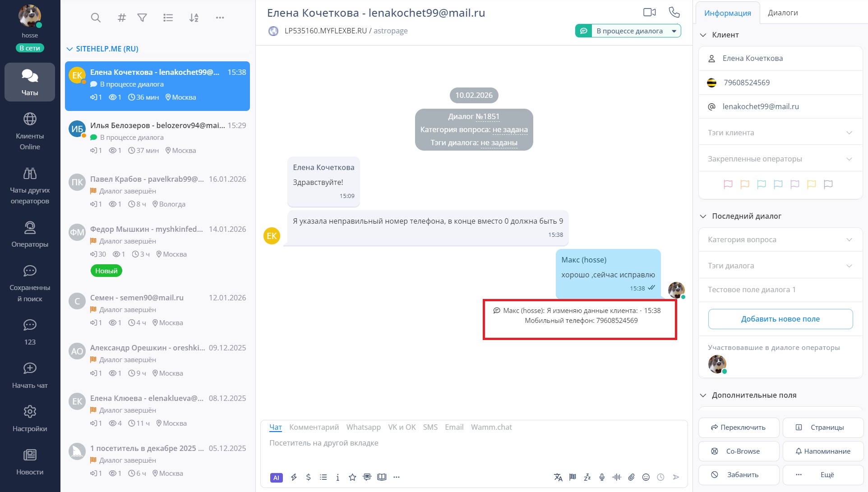Open the chat list filter icon
The image size is (868, 492).
point(142,18)
